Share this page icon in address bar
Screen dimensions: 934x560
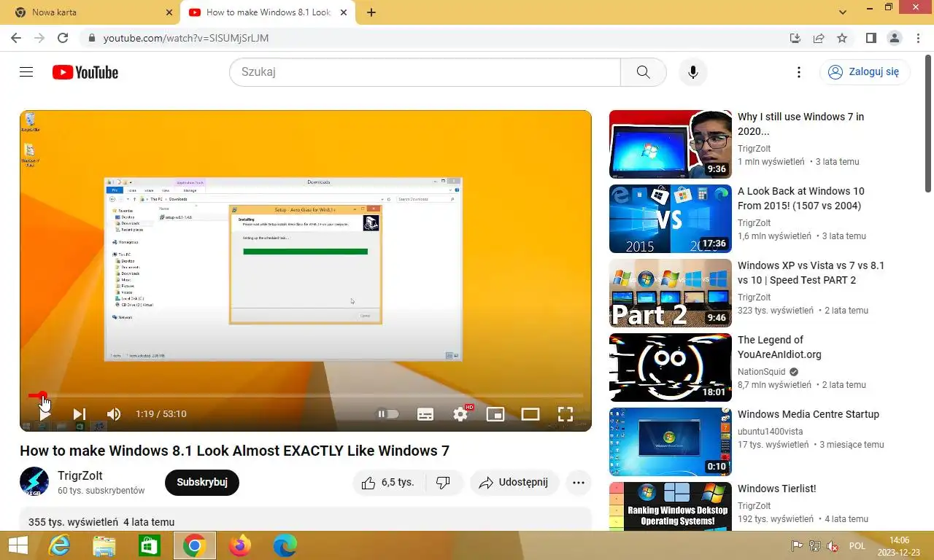(x=819, y=38)
